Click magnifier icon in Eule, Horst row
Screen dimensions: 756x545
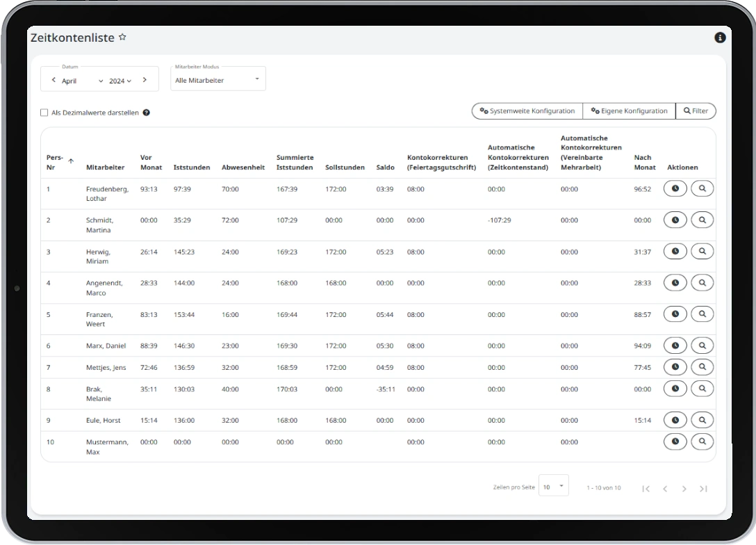pos(702,420)
